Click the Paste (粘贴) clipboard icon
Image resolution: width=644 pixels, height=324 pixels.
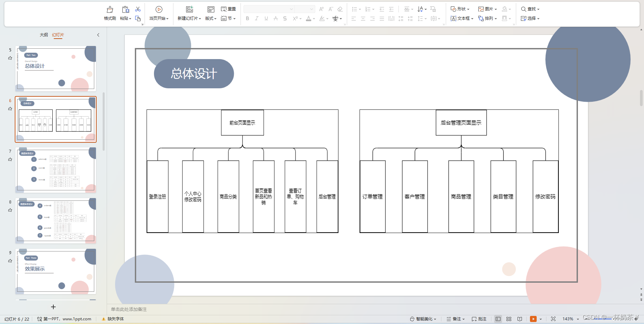click(x=125, y=9)
